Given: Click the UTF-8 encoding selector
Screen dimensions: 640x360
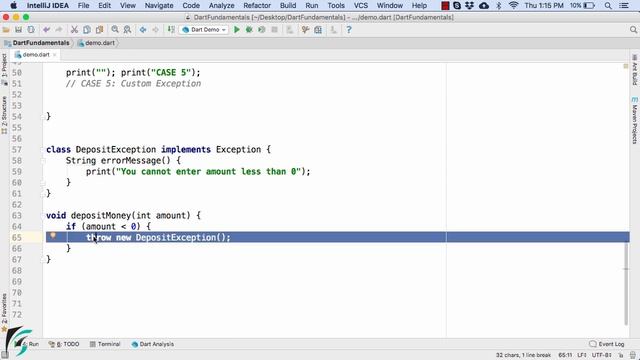Looking at the screenshot, I should [602, 355].
